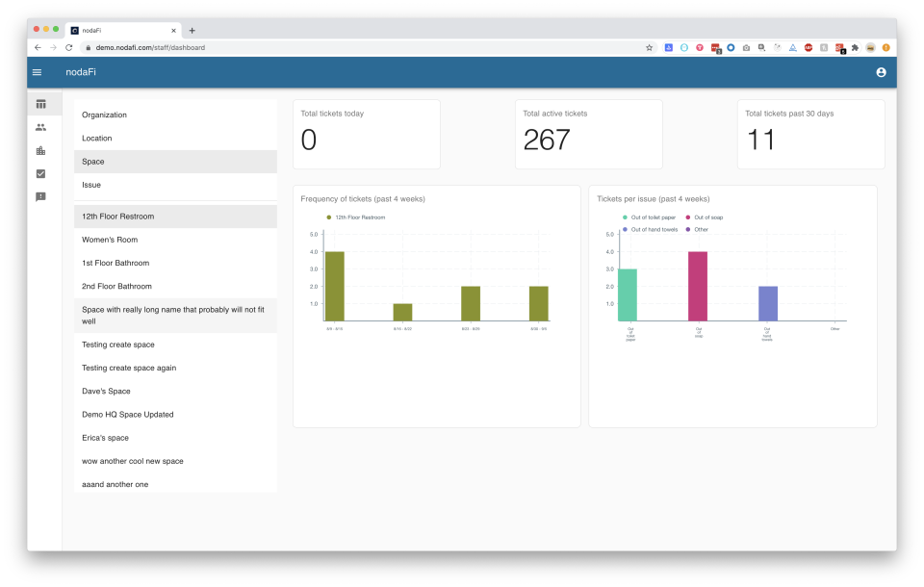Click the browser address bar
Image resolution: width=924 pixels, height=587 pixels.
(366, 47)
